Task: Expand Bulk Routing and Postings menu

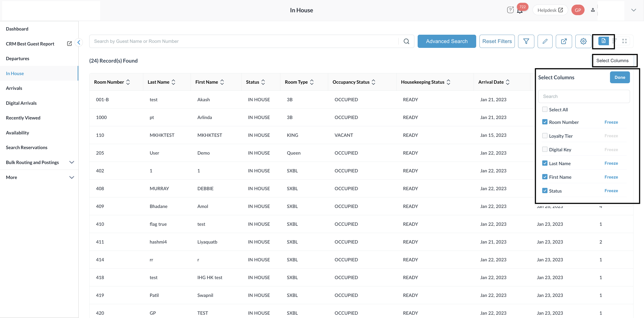Action: 72,162
